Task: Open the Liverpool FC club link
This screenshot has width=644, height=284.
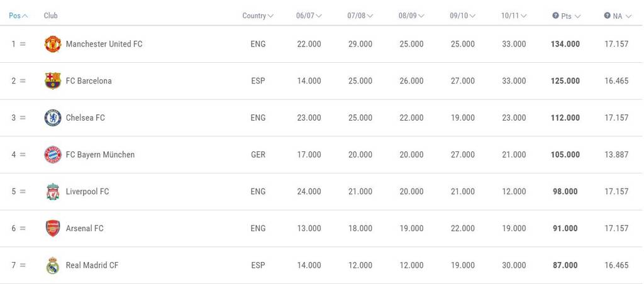Action: (x=87, y=192)
